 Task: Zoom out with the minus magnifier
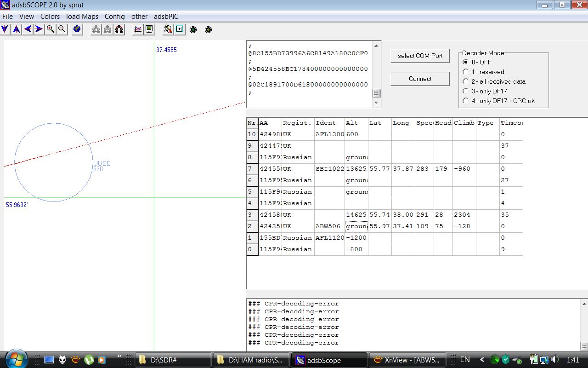coord(62,29)
